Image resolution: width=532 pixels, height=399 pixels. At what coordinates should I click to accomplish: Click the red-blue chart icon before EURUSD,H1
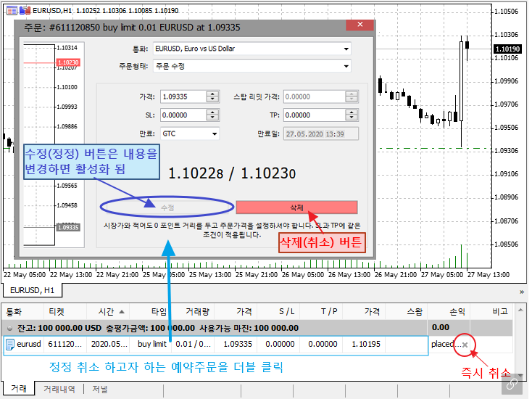[25, 11]
